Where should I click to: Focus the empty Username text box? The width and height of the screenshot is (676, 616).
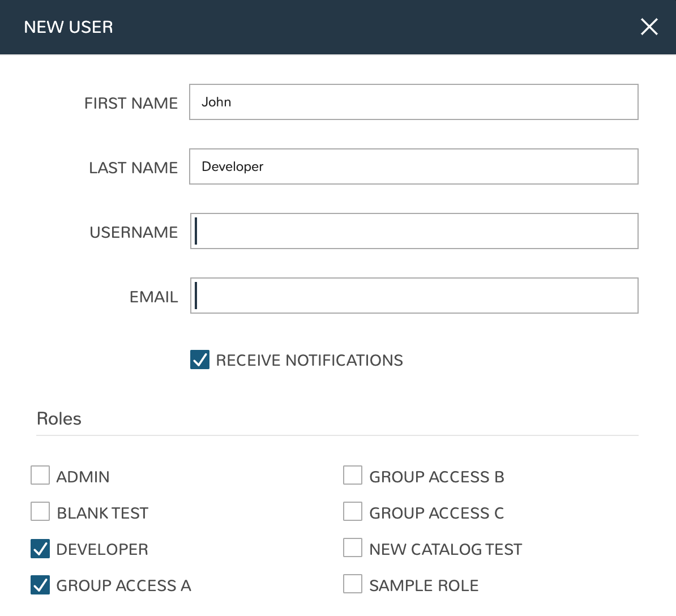[x=413, y=232]
